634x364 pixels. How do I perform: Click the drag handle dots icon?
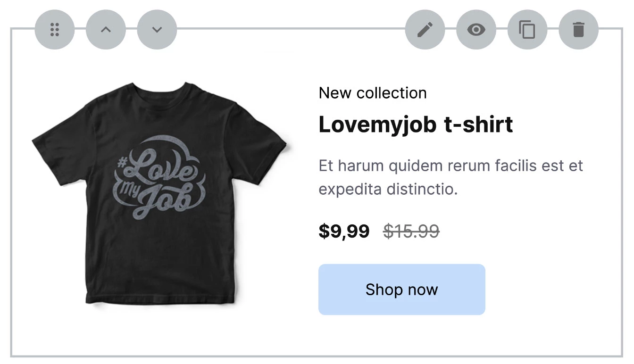coord(55,29)
